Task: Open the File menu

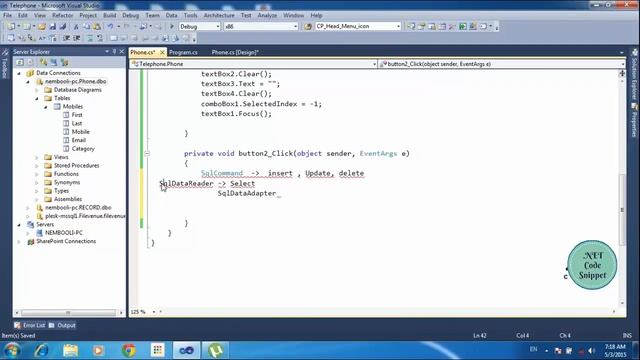Action: (x=7, y=16)
